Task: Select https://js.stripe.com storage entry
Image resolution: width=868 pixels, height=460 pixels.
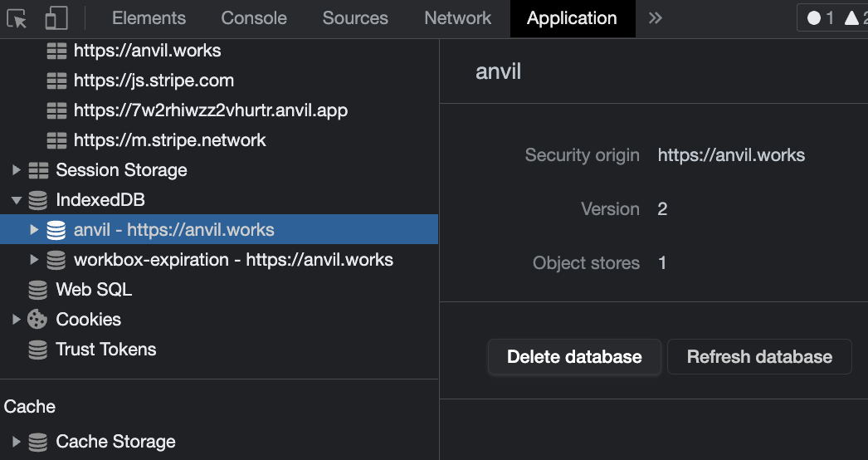Action: tap(154, 81)
